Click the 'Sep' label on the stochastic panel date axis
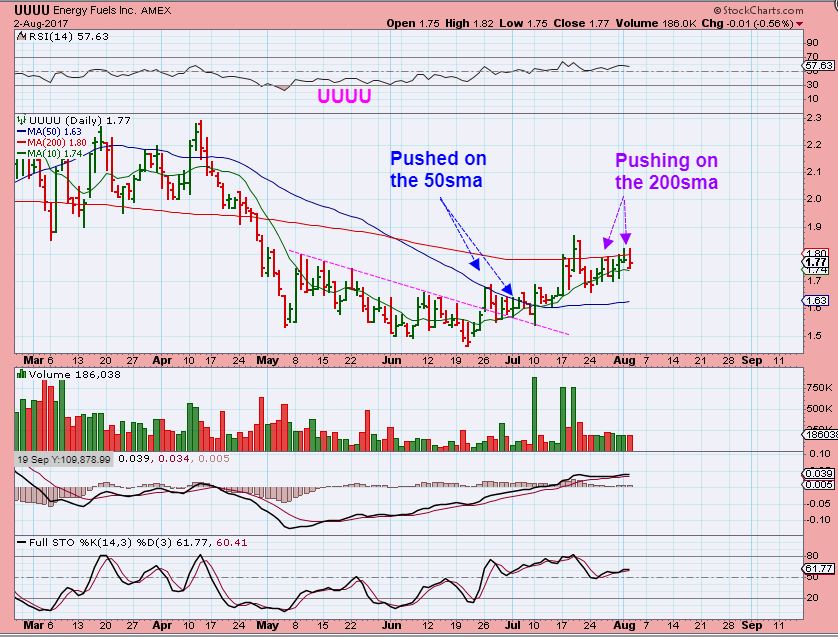The image size is (838, 637). click(751, 625)
